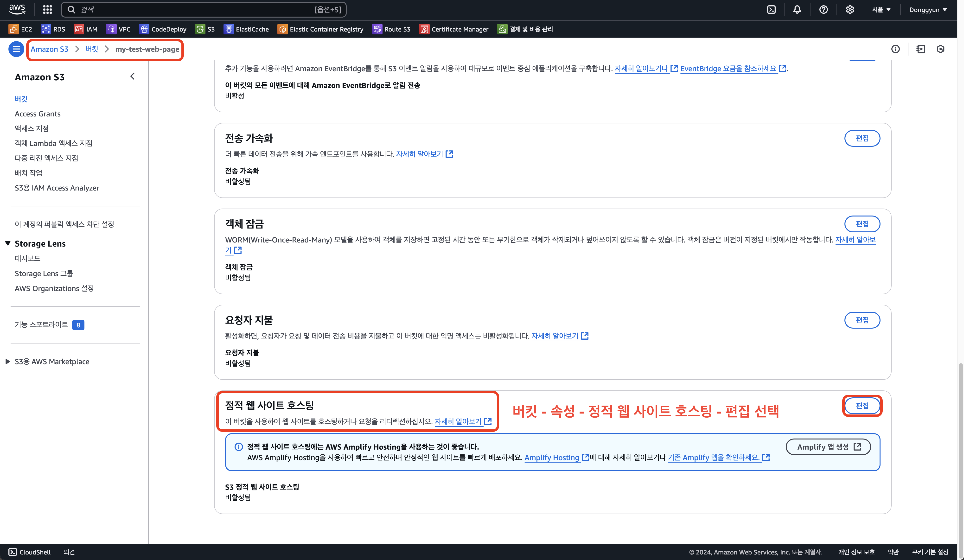Click 편집 button for 객체 잠금

click(862, 224)
